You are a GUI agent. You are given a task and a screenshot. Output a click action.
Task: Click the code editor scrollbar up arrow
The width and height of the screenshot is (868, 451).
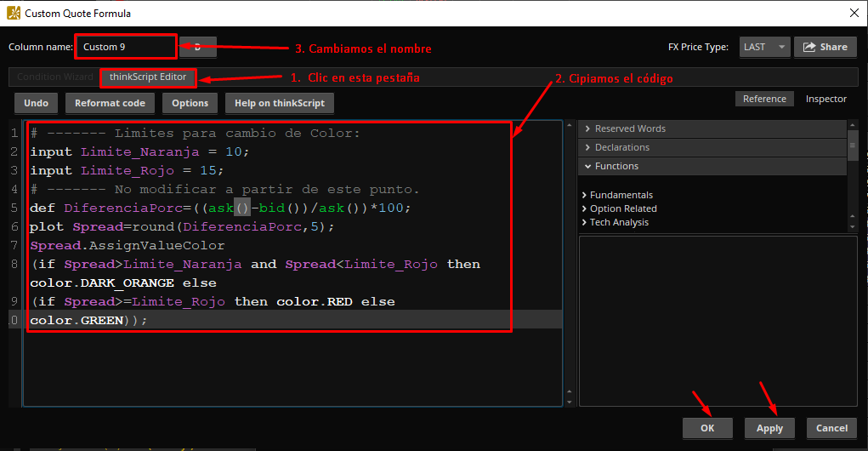569,125
